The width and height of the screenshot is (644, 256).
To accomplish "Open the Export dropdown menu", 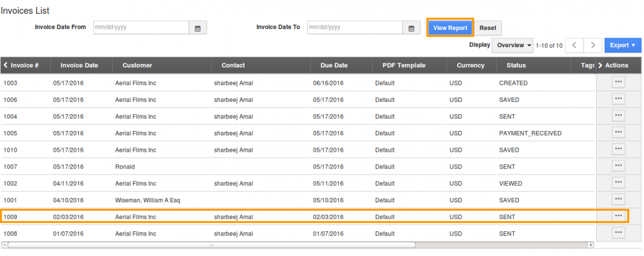I will (x=623, y=45).
